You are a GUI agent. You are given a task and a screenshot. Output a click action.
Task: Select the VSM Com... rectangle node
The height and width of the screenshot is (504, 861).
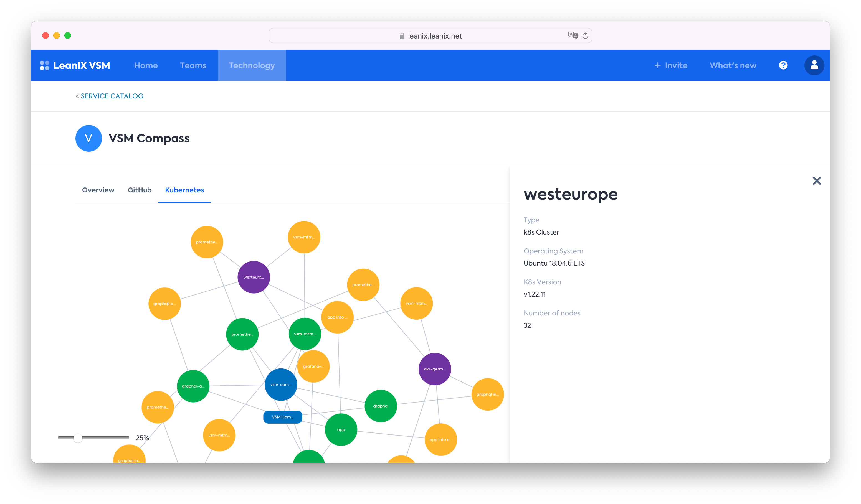point(283,417)
